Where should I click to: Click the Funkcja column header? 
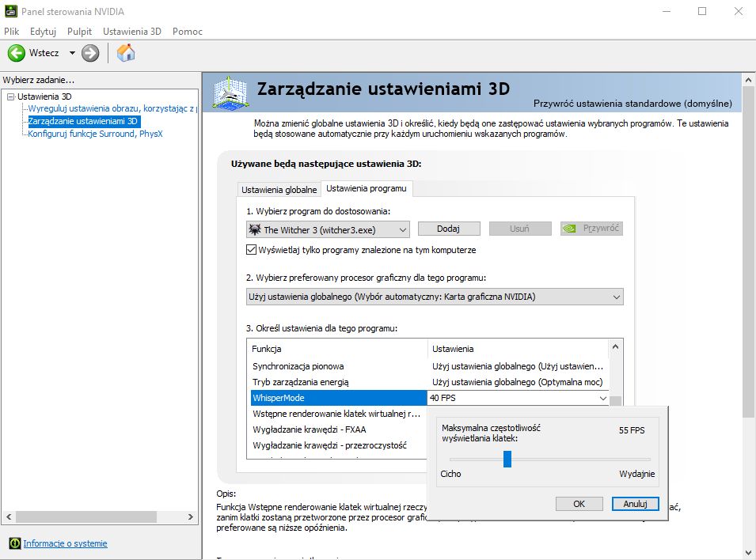[339, 349]
